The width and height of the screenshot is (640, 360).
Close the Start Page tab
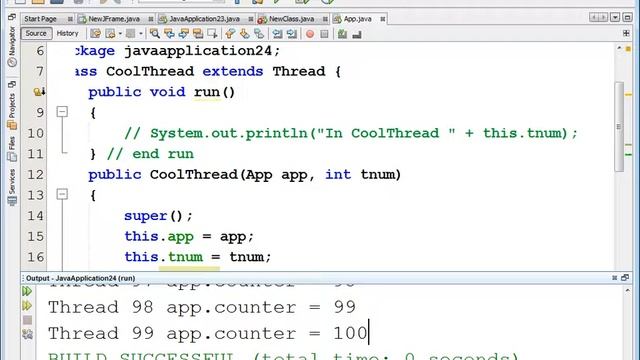click(x=70, y=19)
